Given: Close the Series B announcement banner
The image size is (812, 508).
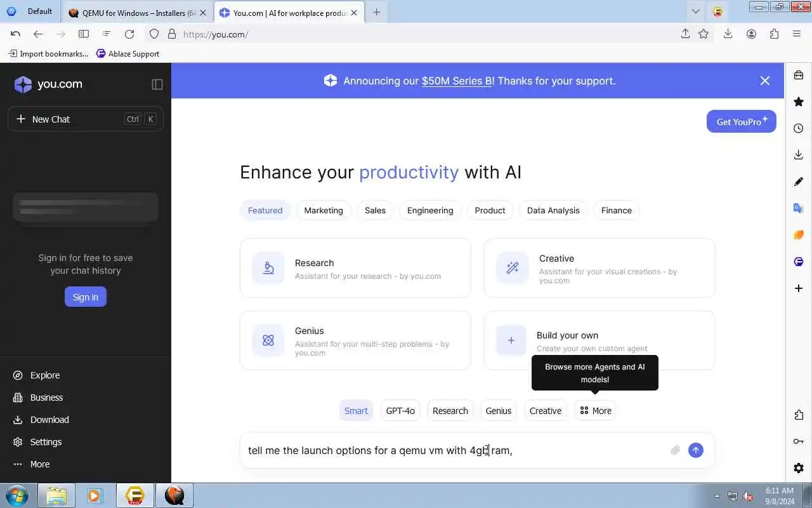Looking at the screenshot, I should [765, 81].
